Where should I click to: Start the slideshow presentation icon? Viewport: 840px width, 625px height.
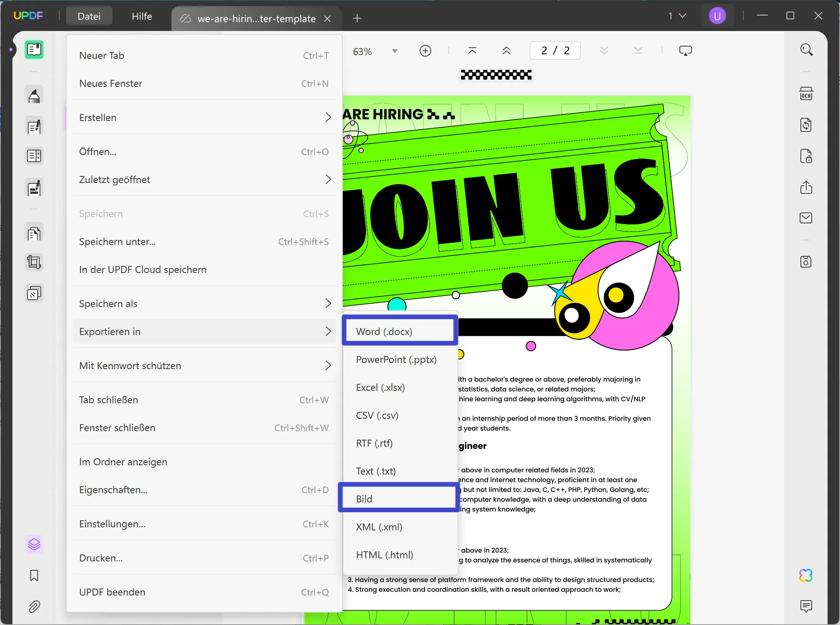click(685, 51)
